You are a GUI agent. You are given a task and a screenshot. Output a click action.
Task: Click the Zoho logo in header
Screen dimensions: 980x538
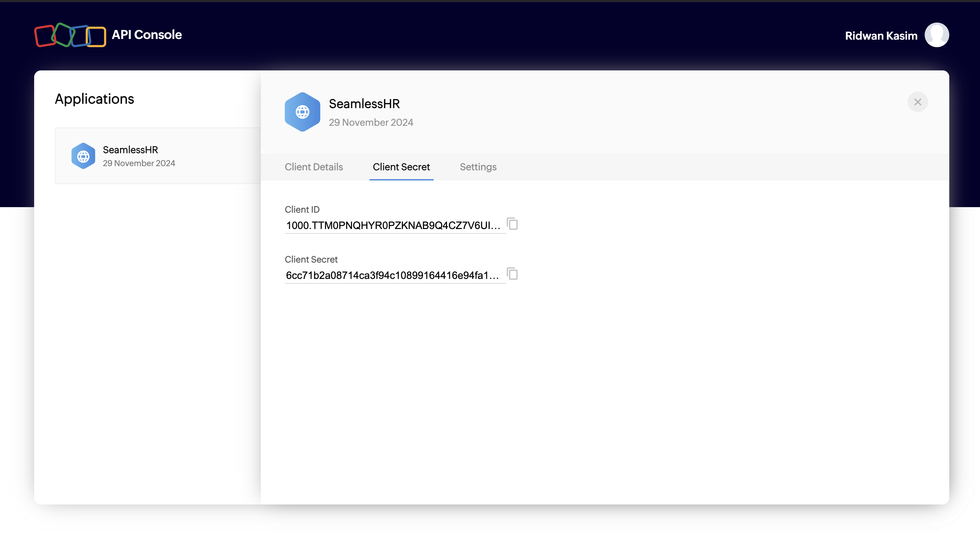coord(70,35)
